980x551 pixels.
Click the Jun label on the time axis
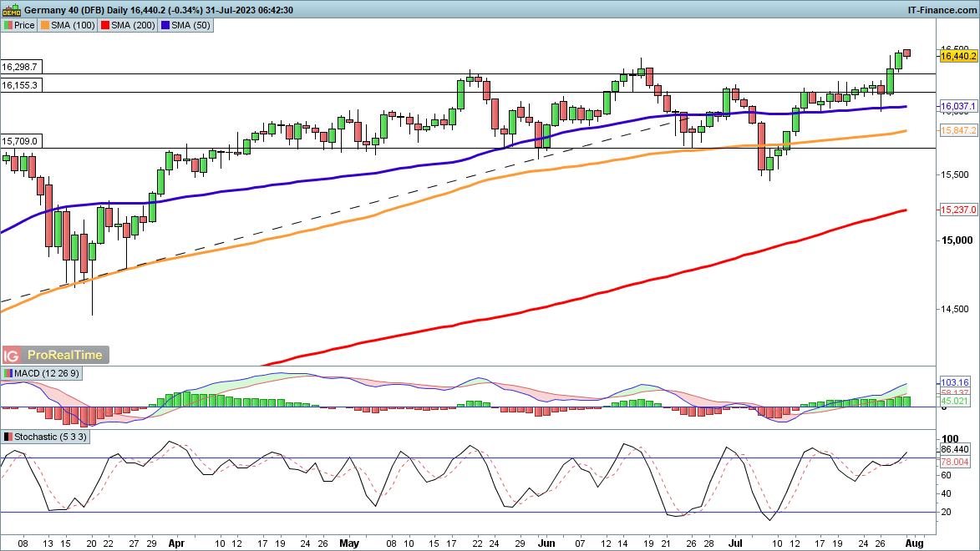click(547, 543)
